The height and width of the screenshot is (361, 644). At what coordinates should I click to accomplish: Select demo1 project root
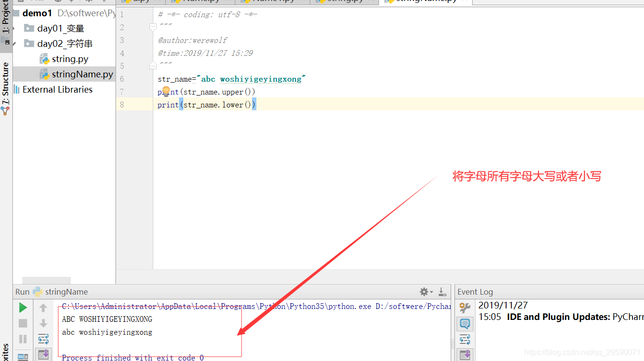[x=37, y=13]
